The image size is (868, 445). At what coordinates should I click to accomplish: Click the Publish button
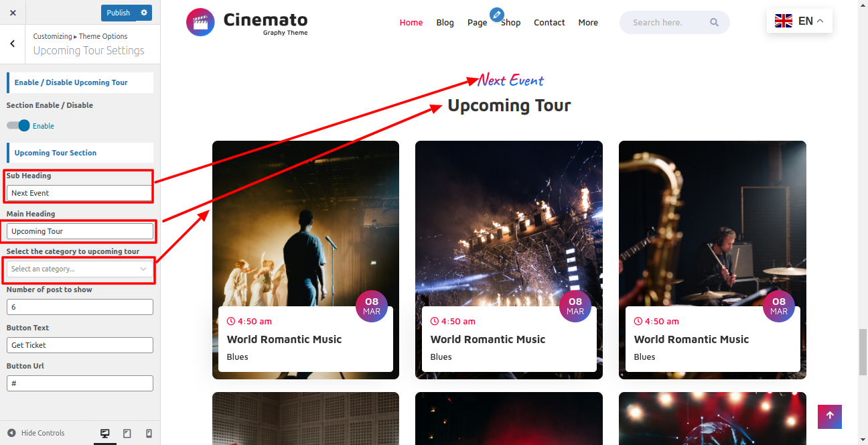point(118,13)
